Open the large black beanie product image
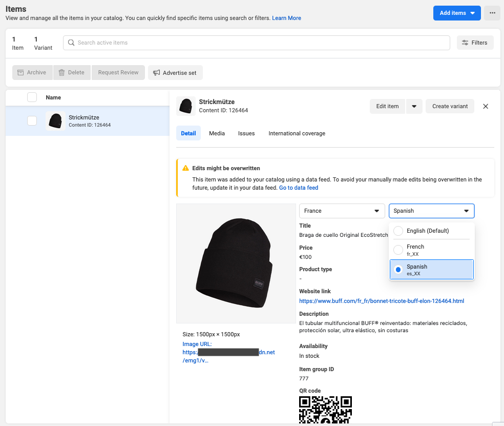This screenshot has height=426, width=504. click(x=236, y=263)
